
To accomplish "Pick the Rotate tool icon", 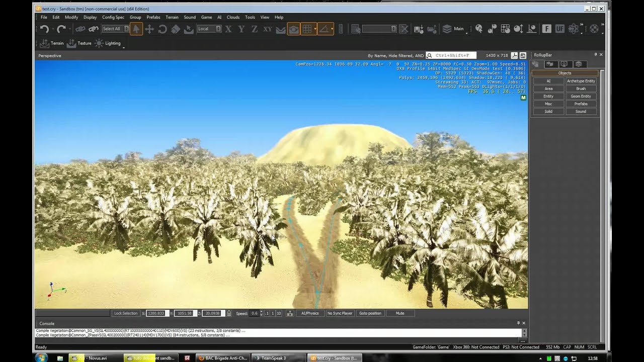I will [x=163, y=29].
